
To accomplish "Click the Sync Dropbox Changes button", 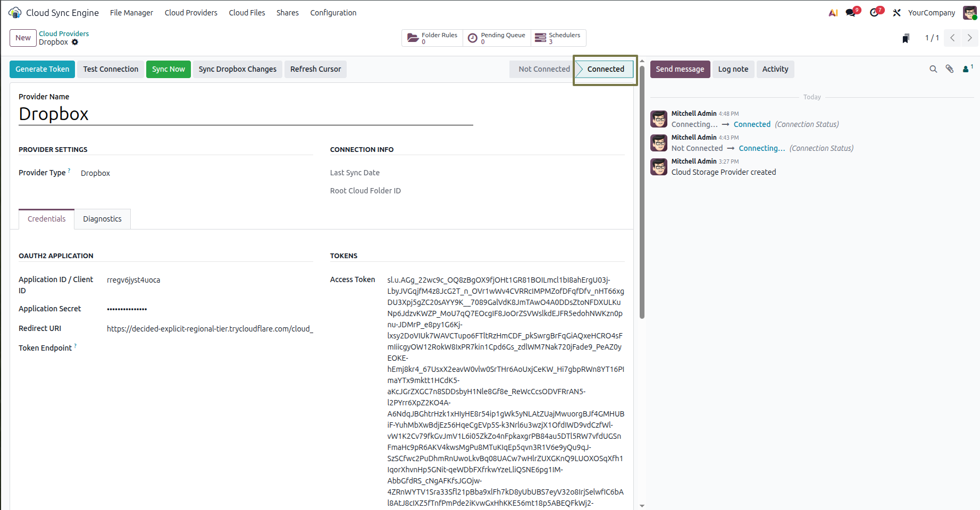I will coord(238,69).
